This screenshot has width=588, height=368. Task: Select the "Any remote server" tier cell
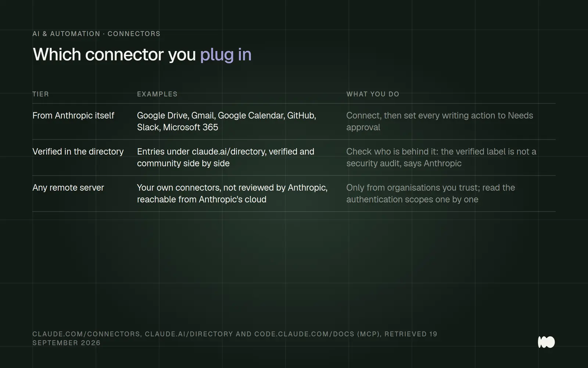pyautogui.click(x=68, y=188)
